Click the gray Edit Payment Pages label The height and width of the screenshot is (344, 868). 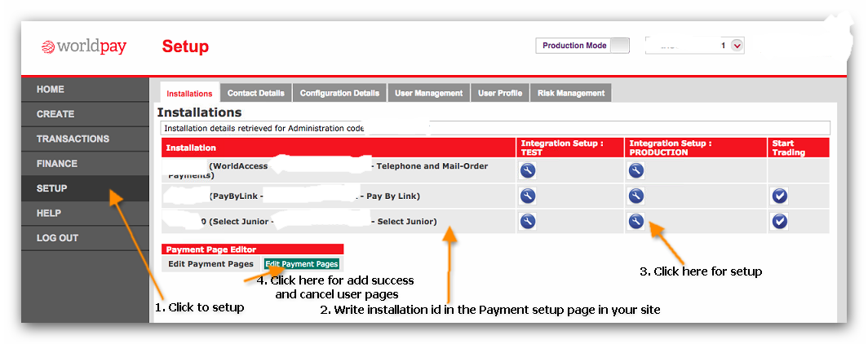point(211,264)
